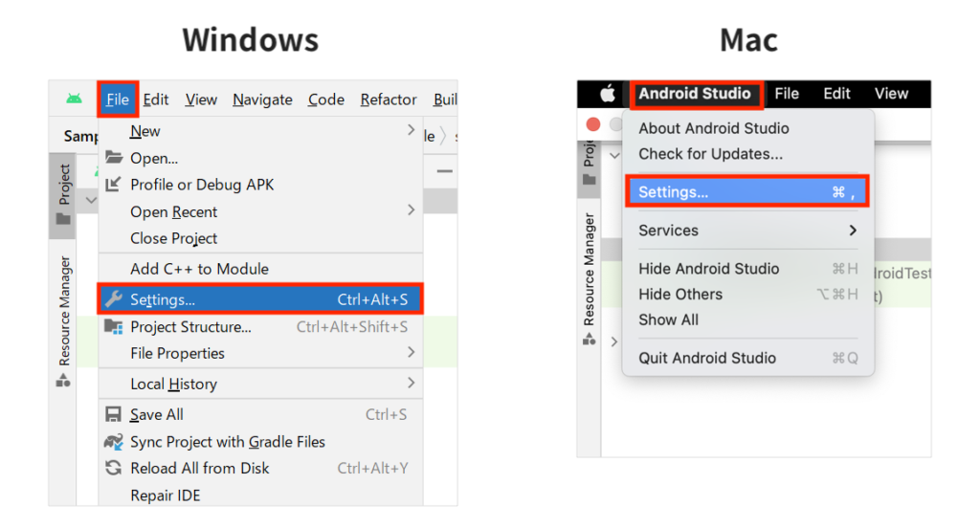Expand the Local History submenu
980x528 pixels.
[x=260, y=384]
